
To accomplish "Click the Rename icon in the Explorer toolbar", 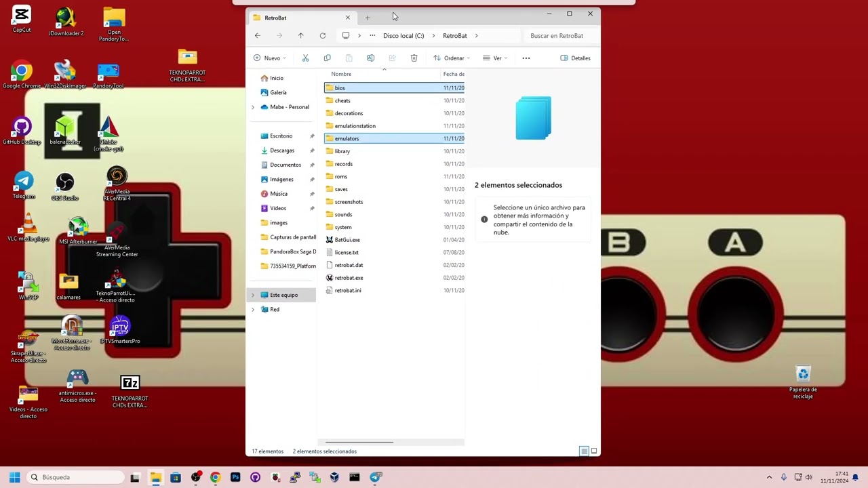I will coord(370,58).
